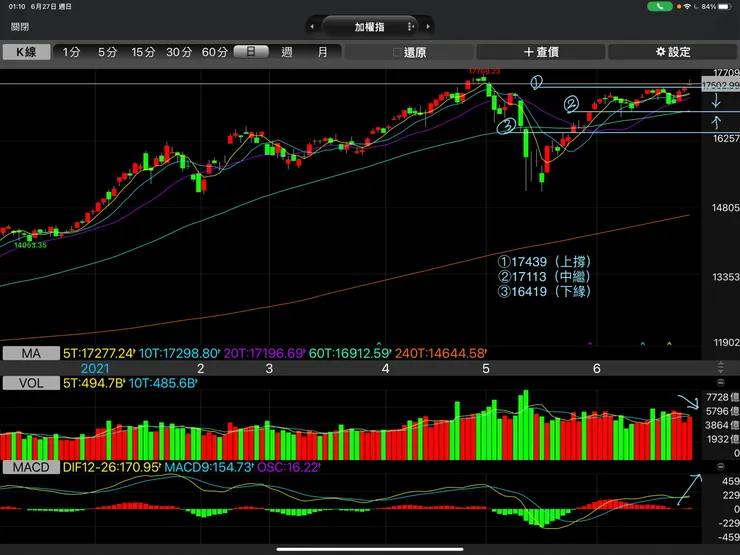
Task: Toggle the 還原 checkbox
Action: (397, 52)
